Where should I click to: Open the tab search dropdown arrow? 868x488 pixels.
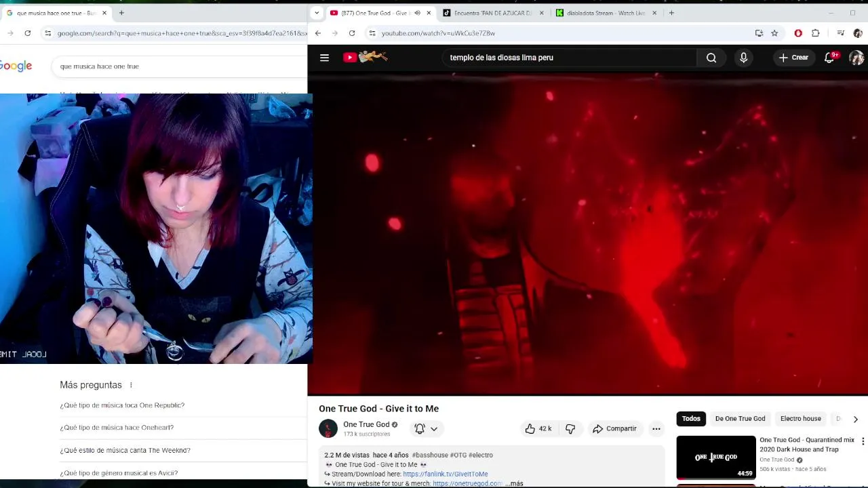[316, 13]
